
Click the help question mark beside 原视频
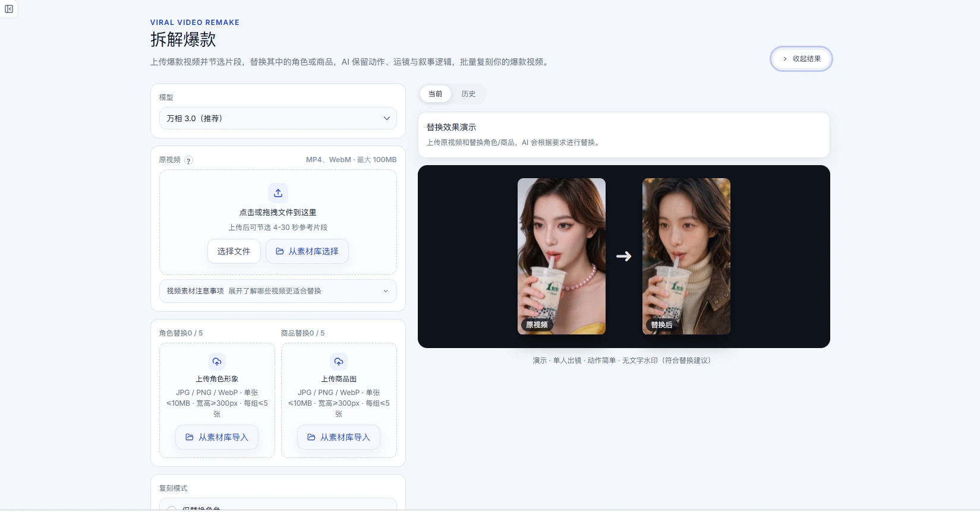tap(188, 160)
